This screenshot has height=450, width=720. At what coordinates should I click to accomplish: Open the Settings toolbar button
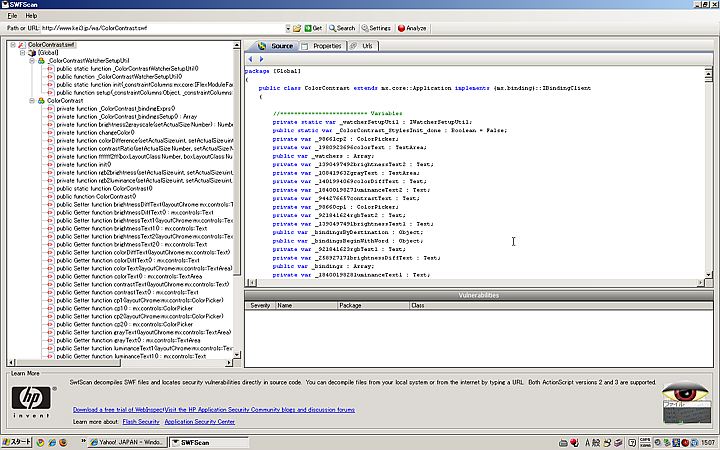point(377,28)
